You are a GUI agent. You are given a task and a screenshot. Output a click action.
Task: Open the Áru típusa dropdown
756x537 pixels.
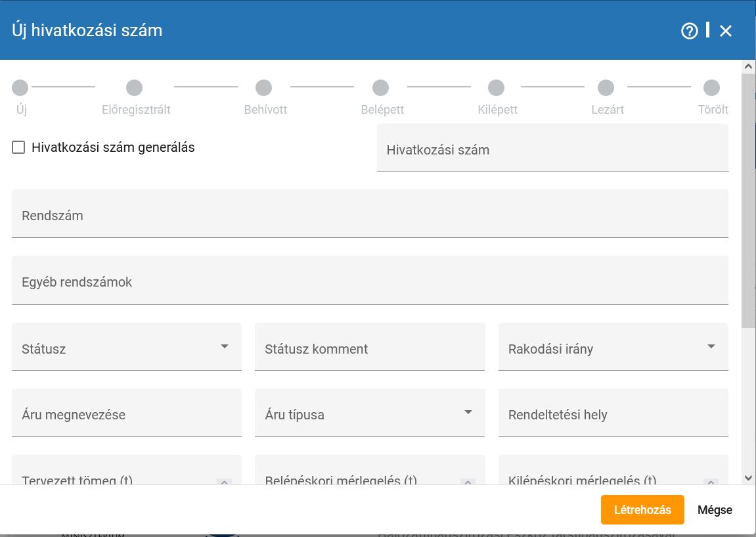pos(370,413)
